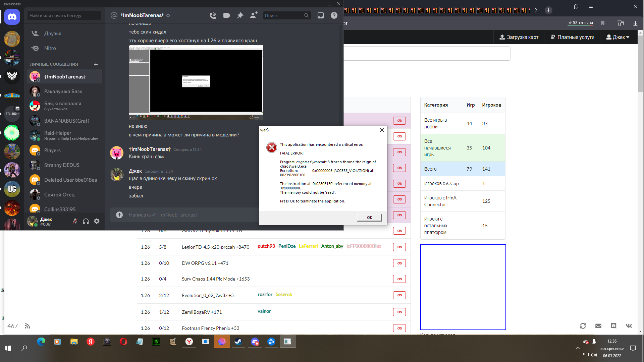
Task: Add friends to the direct message
Action: (x=254, y=15)
